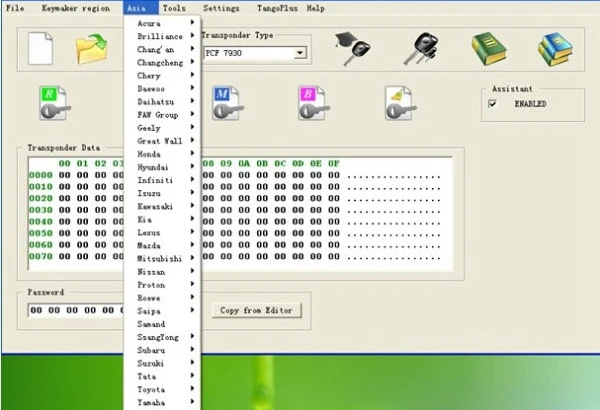Select row 0000 address in Transponder Data
This screenshot has height=410, width=600.
[41, 175]
